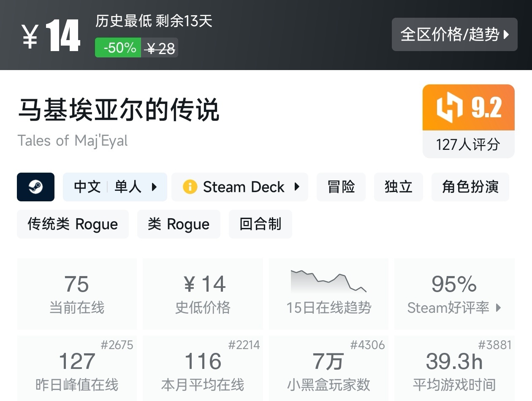The height and width of the screenshot is (401, 532).
Task: Expand the 中文 单人 language details
Action: tap(115, 187)
